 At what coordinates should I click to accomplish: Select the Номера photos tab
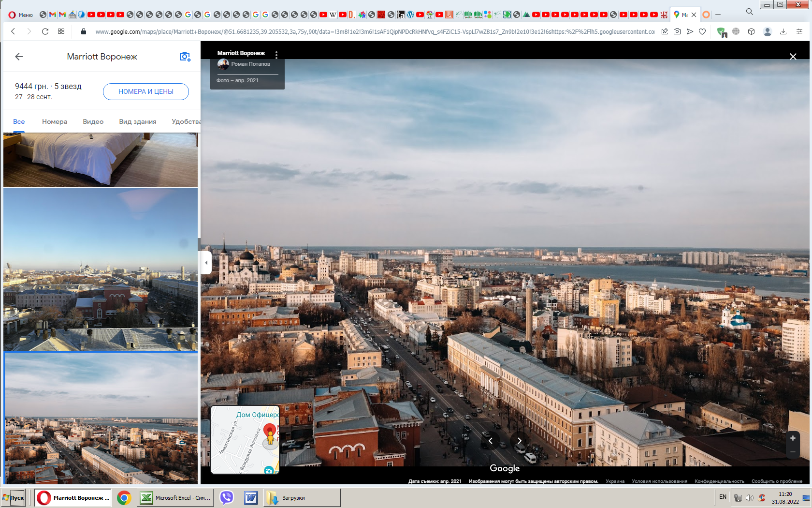[55, 121]
